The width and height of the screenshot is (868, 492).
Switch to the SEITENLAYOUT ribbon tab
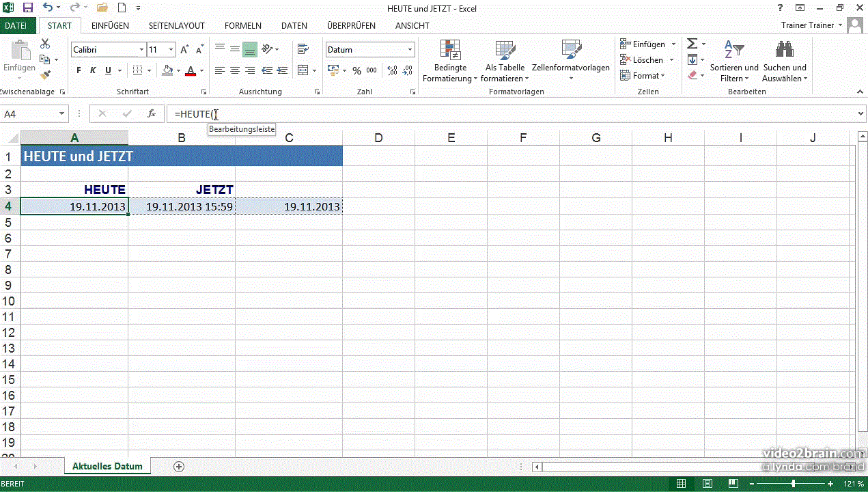(177, 25)
